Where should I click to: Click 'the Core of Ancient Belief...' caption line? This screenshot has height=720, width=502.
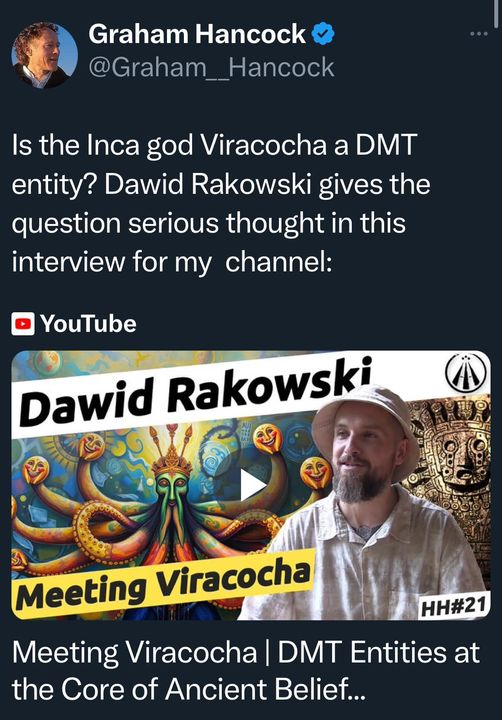(188, 689)
